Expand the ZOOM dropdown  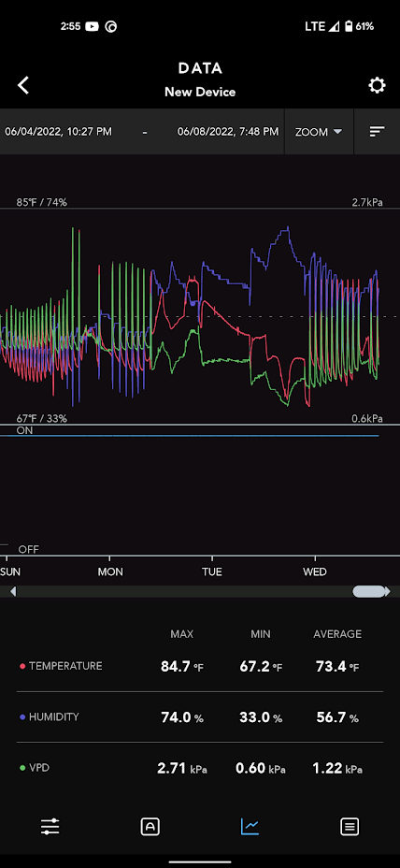coord(319,132)
